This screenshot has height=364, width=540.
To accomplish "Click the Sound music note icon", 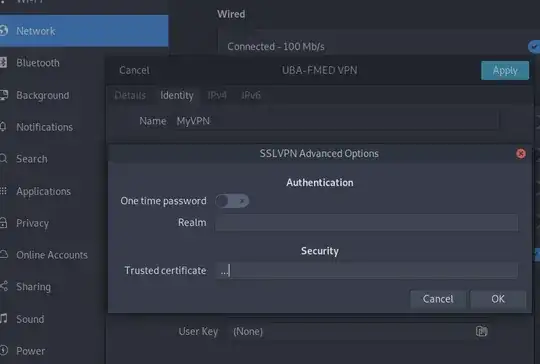I will tap(3, 319).
